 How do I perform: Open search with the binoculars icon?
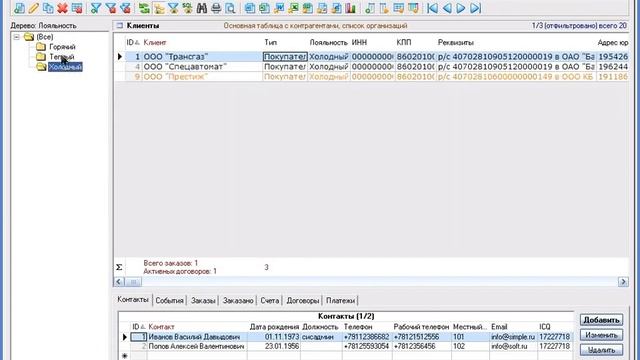pyautogui.click(x=202, y=7)
